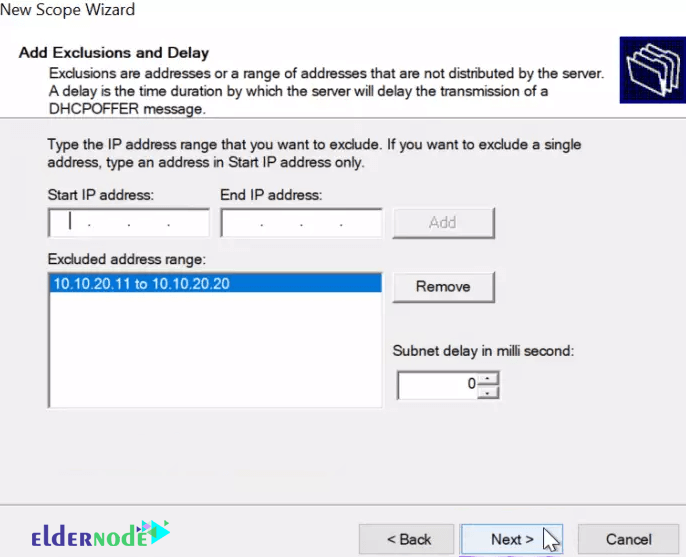Focus the Start IP address field
Screen dimensions: 686x557
pos(129,223)
